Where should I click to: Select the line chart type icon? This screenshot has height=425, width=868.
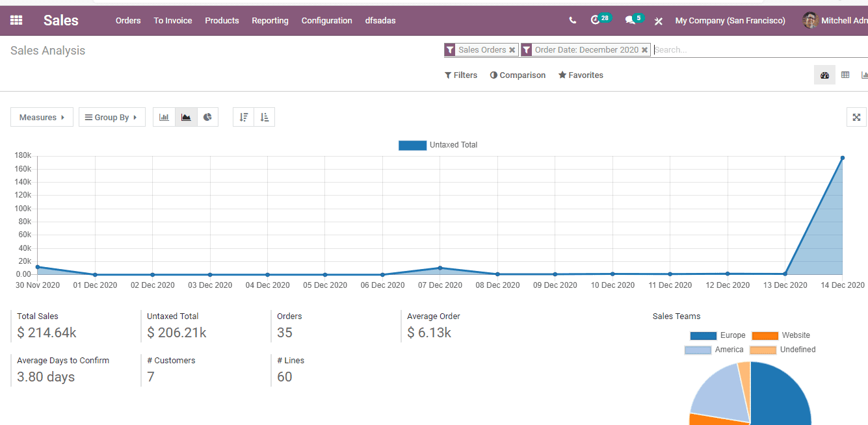[x=186, y=117]
